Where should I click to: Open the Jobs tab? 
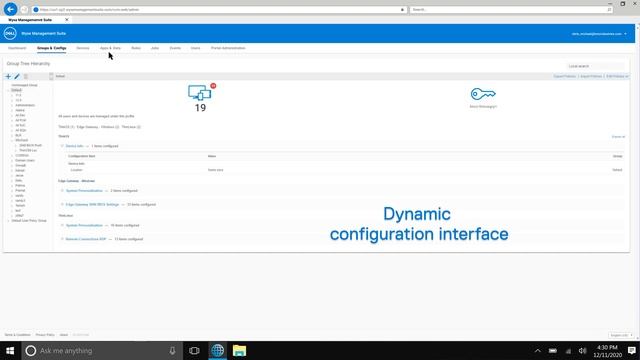click(155, 48)
